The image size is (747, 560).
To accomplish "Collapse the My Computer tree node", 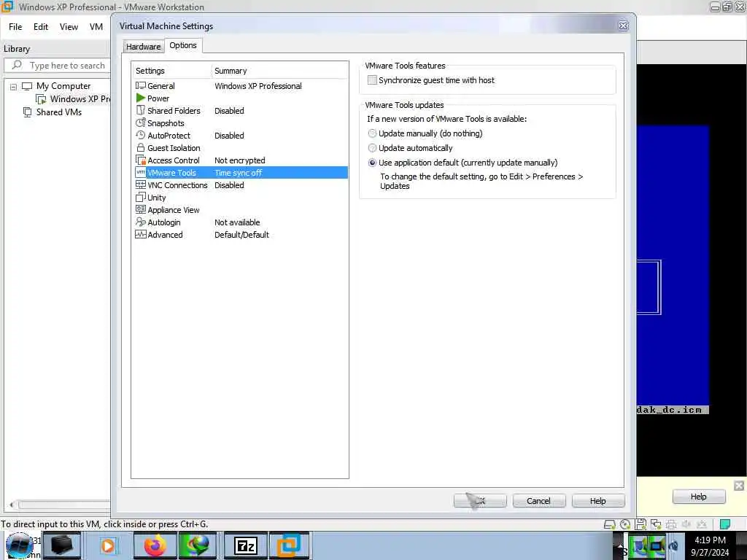I will point(13,87).
